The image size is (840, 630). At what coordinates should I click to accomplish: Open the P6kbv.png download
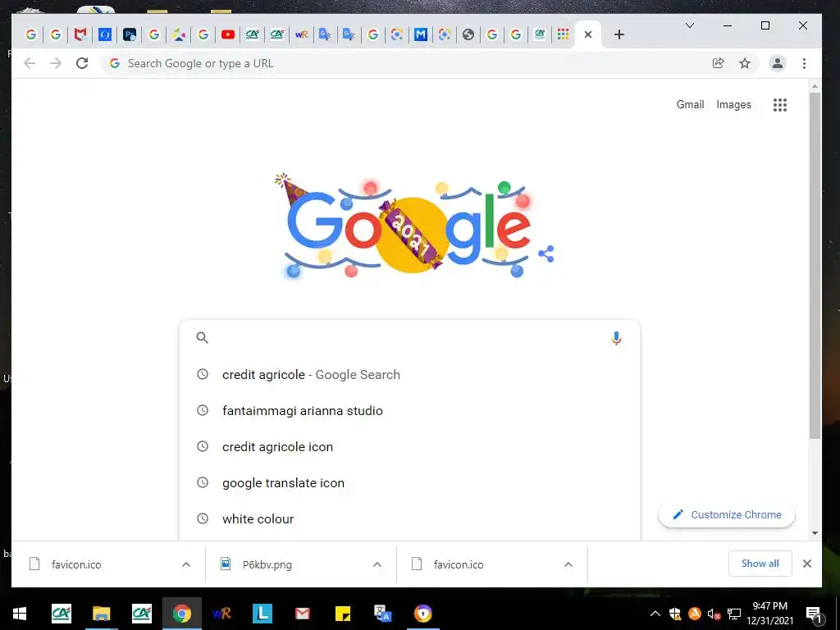point(267,564)
